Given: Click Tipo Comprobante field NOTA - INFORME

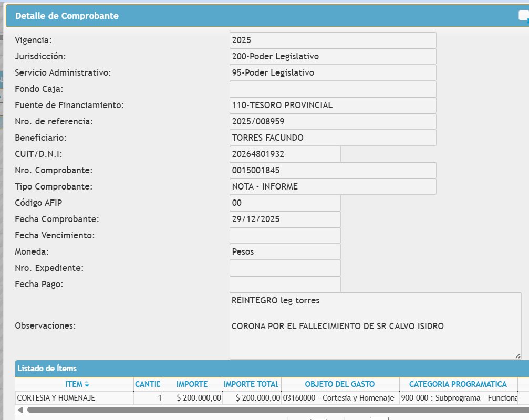Looking at the screenshot, I should (333, 186).
